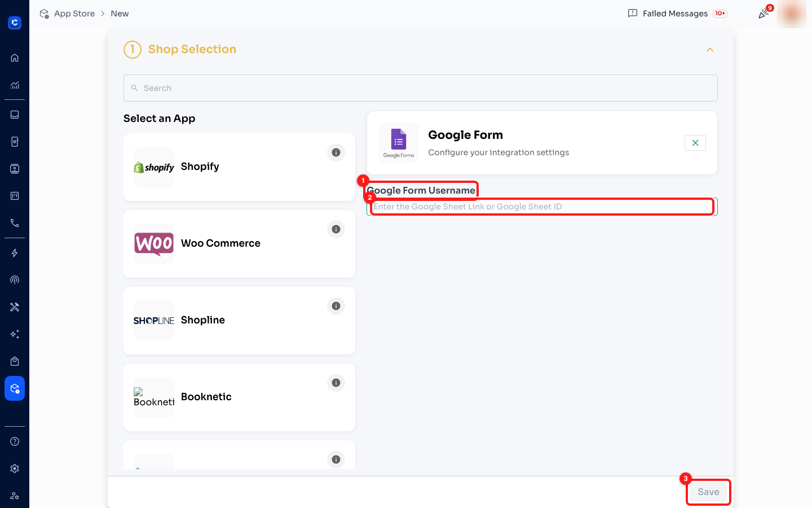Viewport: 812px width, 508px height.
Task: Open the user management icon at sidebar bottom
Action: pos(15,496)
